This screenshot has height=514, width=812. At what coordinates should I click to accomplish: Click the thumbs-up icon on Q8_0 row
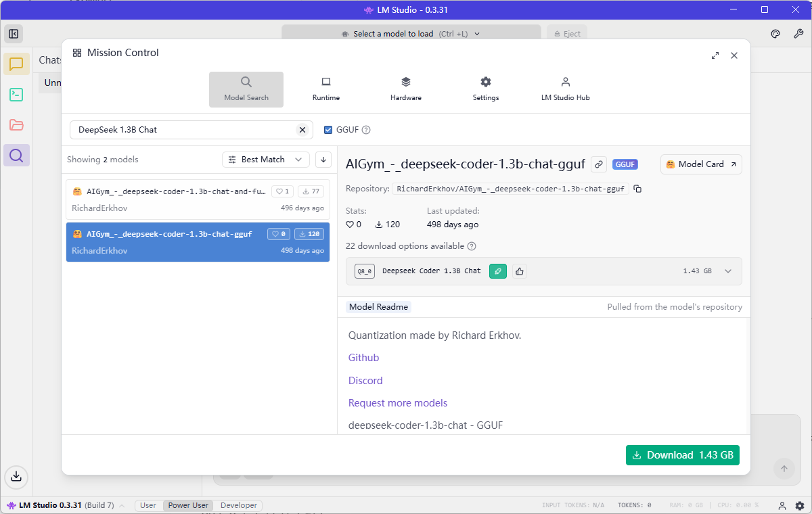click(x=519, y=271)
